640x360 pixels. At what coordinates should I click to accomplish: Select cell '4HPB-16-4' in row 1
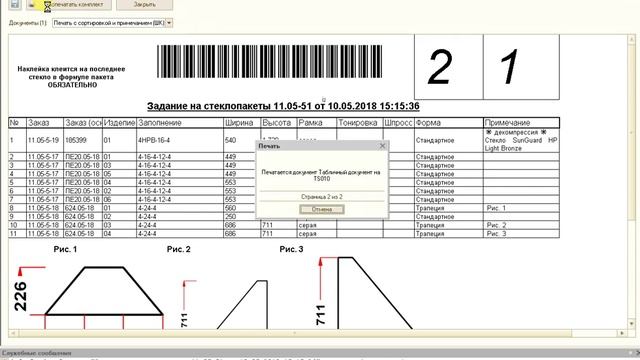(180, 140)
